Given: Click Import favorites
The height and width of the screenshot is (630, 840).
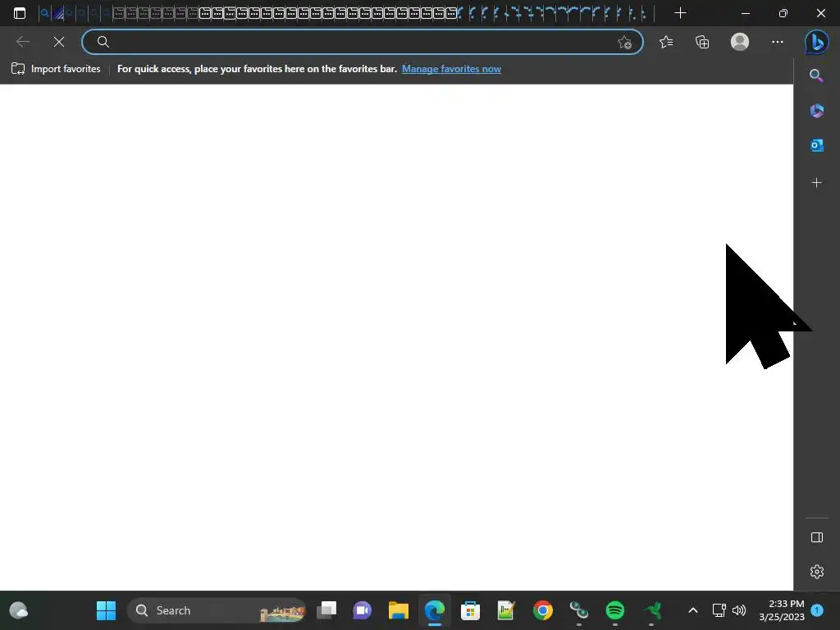Looking at the screenshot, I should pyautogui.click(x=56, y=69).
